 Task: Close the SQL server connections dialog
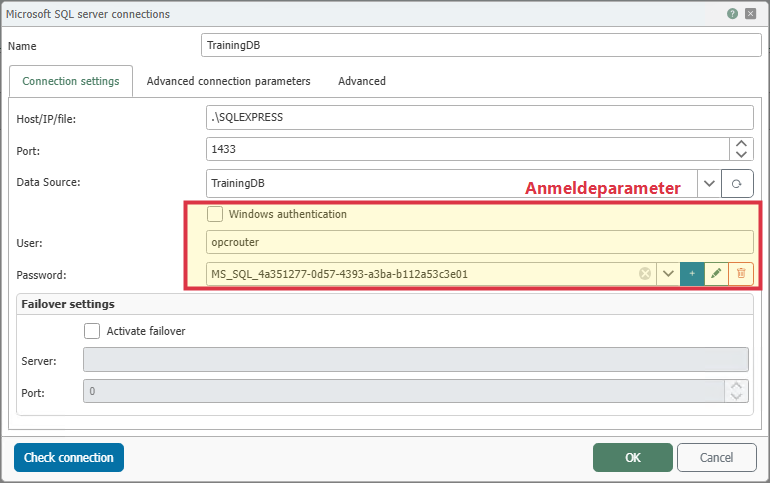[750, 14]
